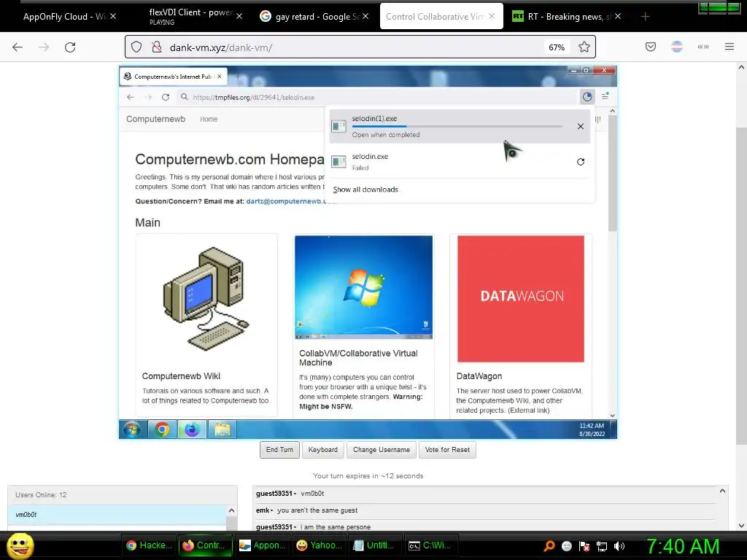Click the profile avatar icon in toolbar

[677, 47]
